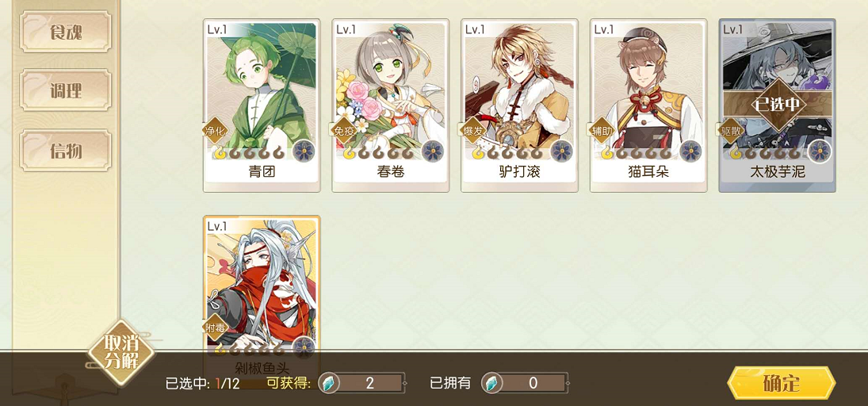Click the 爆发 tag on 驴打滚 card
Viewport: 868px width, 406px height.
pos(472,132)
